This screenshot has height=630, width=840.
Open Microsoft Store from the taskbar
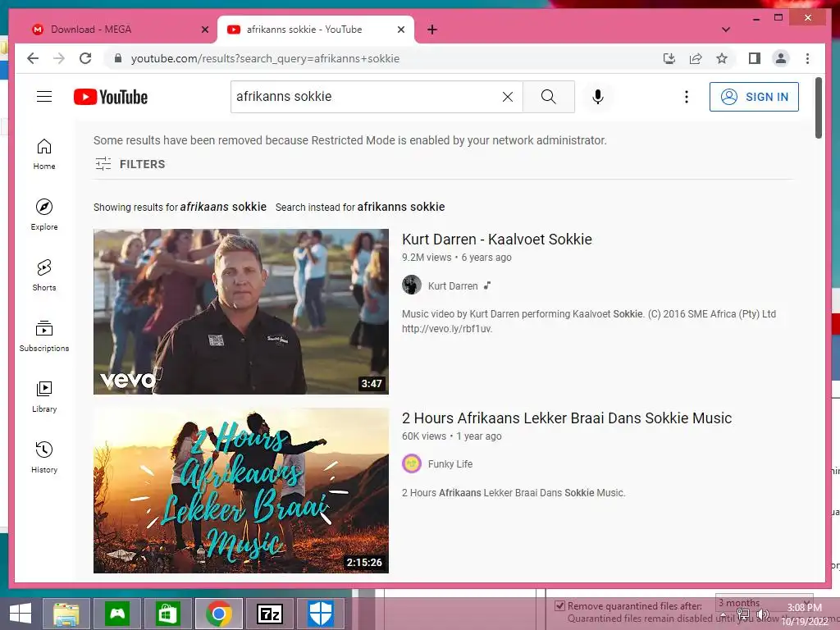click(x=167, y=614)
